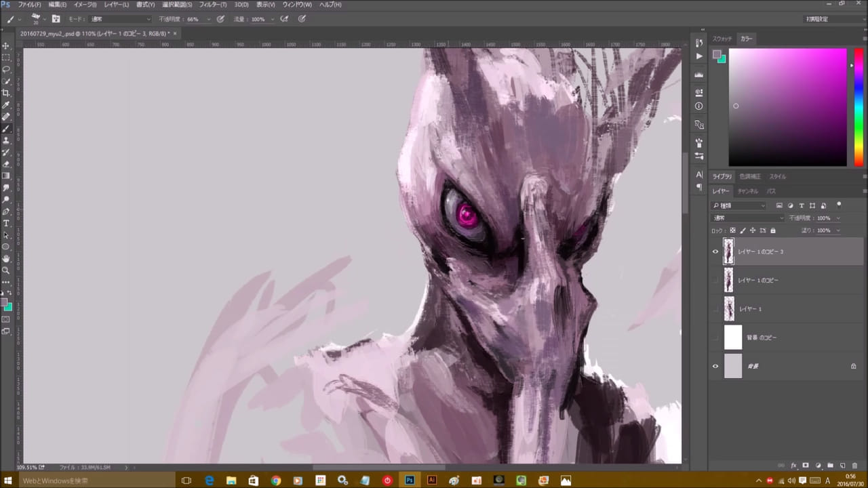The image size is (868, 488).
Task: Create a new layer with bottom panel button
Action: [842, 466]
